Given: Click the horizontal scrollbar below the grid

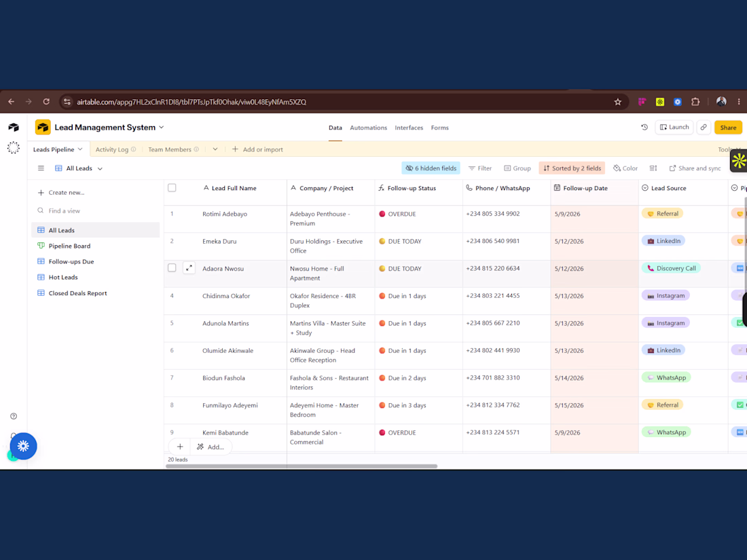Looking at the screenshot, I should click(x=302, y=466).
